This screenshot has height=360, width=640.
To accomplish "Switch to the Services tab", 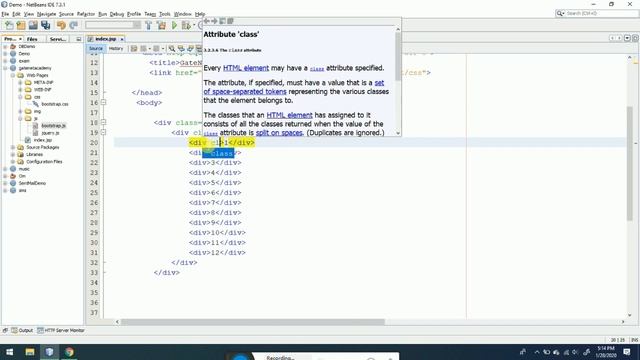I will [x=58, y=39].
